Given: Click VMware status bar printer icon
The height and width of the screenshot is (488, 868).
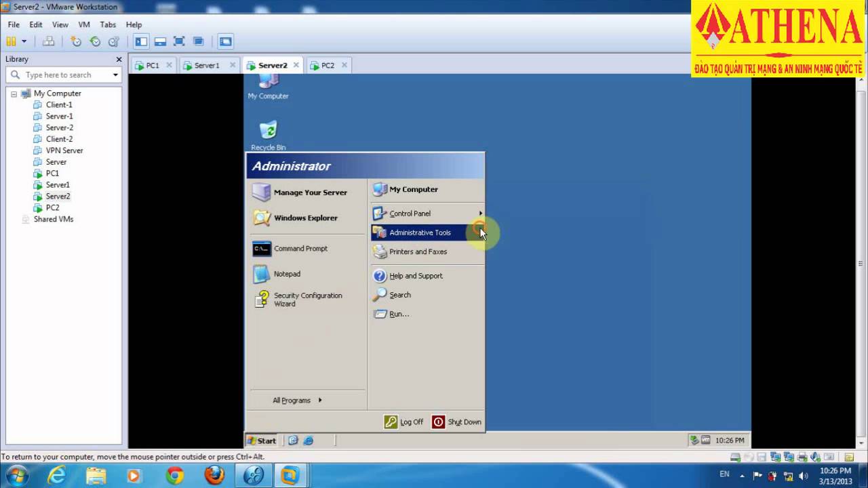Looking at the screenshot, I should (x=802, y=457).
